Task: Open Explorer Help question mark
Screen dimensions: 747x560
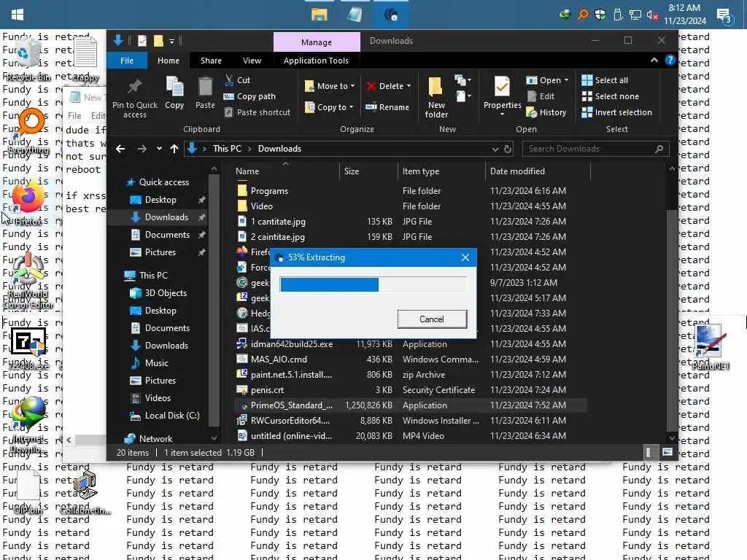Action: 670,60
